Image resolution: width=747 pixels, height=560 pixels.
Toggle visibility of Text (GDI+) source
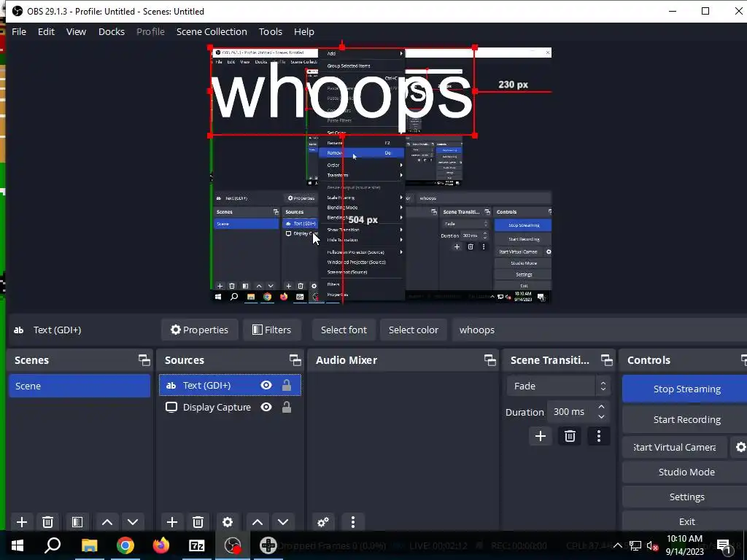tap(266, 385)
